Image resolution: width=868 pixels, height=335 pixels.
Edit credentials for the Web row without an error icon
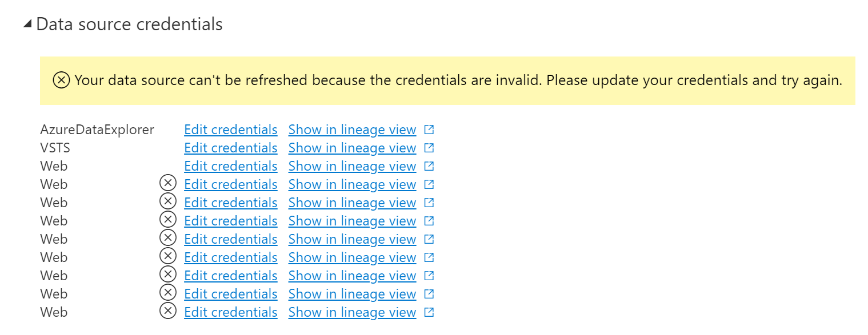coord(230,166)
